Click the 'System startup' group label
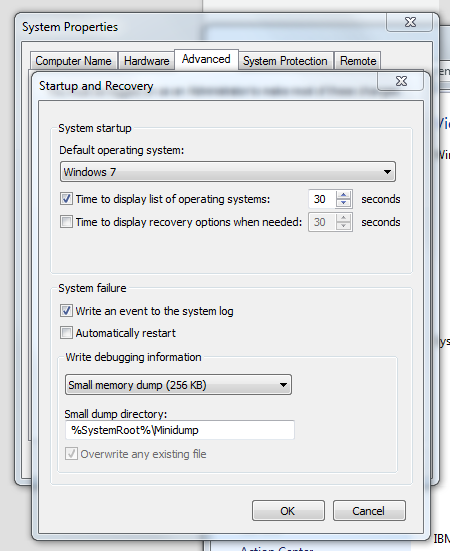The height and width of the screenshot is (551, 450). coord(95,128)
